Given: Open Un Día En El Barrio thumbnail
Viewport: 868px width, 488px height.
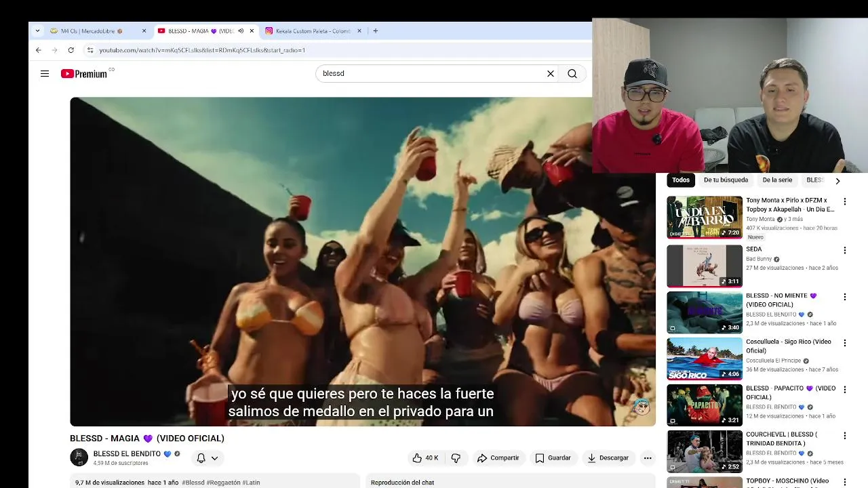Looking at the screenshot, I should (705, 218).
